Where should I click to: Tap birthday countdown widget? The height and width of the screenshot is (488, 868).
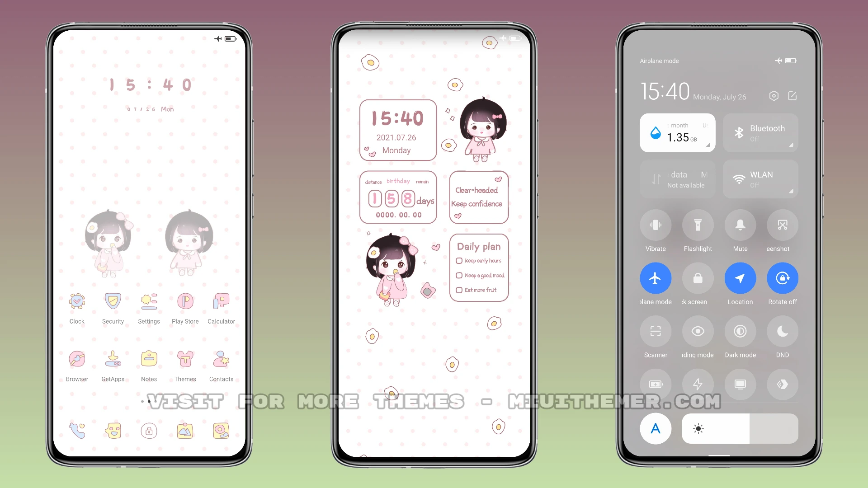(x=398, y=197)
